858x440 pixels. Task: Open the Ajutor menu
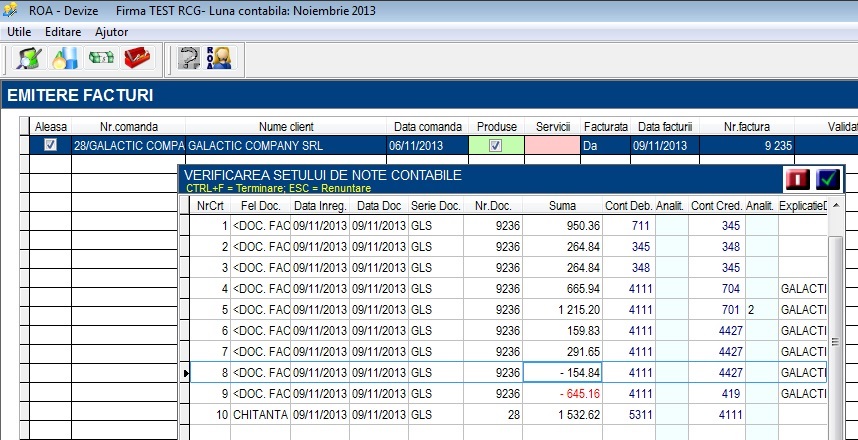[112, 32]
